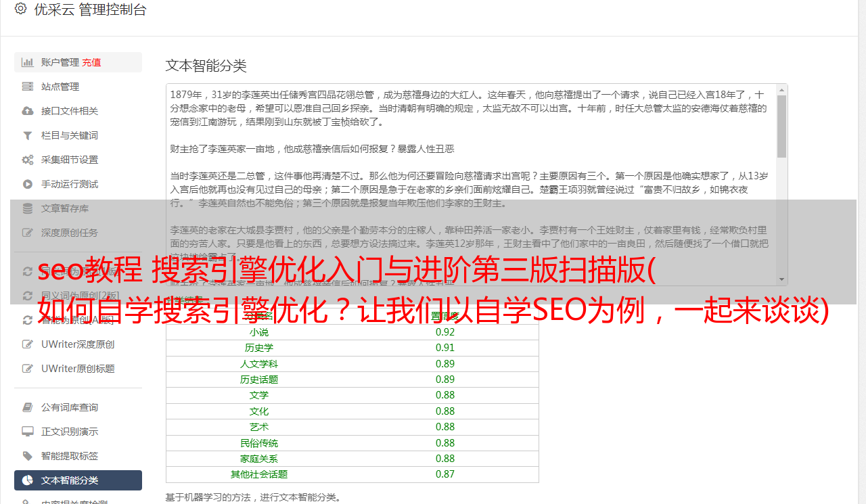
Task: Select the filter icon for 栏目与关键词
Action: pos(28,135)
